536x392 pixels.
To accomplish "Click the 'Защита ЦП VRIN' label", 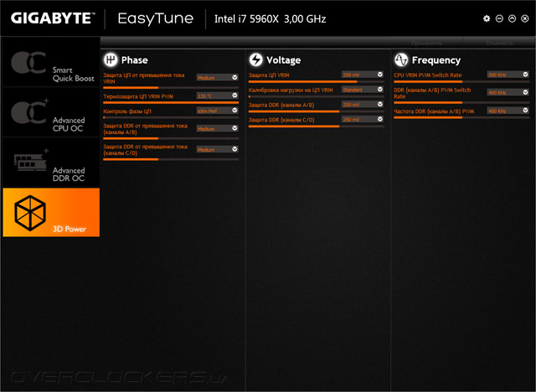I will coord(269,75).
